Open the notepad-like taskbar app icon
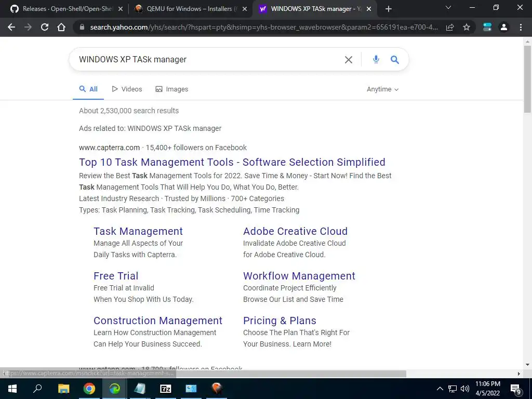 [140, 389]
